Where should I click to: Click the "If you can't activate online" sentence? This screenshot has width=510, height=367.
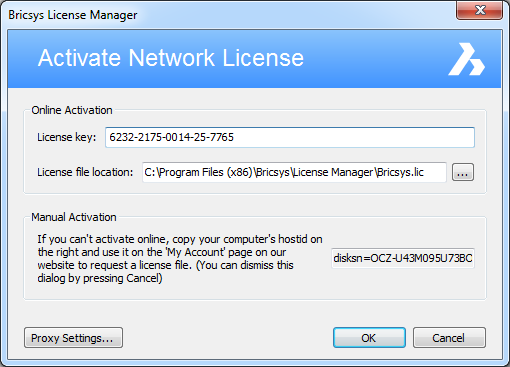point(103,239)
